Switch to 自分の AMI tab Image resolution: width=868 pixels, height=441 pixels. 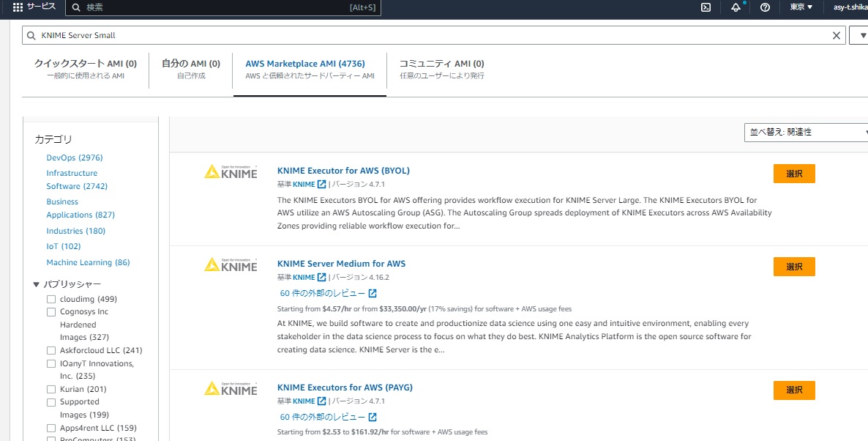click(x=191, y=69)
